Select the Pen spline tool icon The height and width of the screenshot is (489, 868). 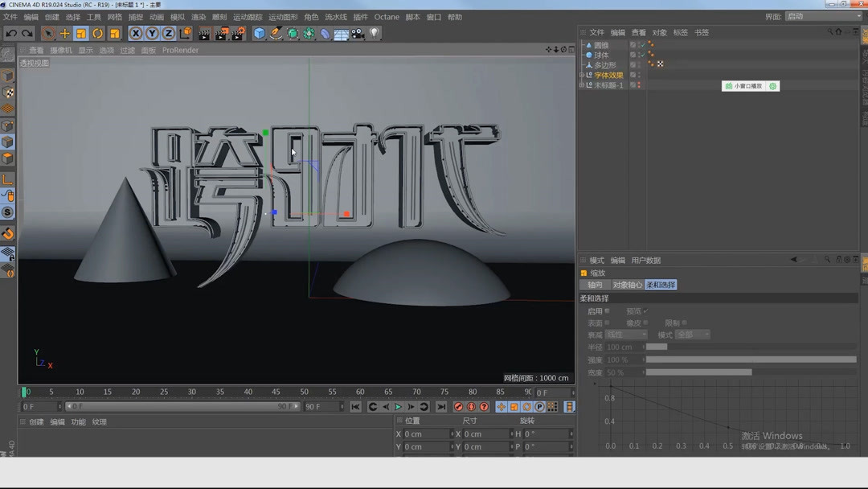276,33
